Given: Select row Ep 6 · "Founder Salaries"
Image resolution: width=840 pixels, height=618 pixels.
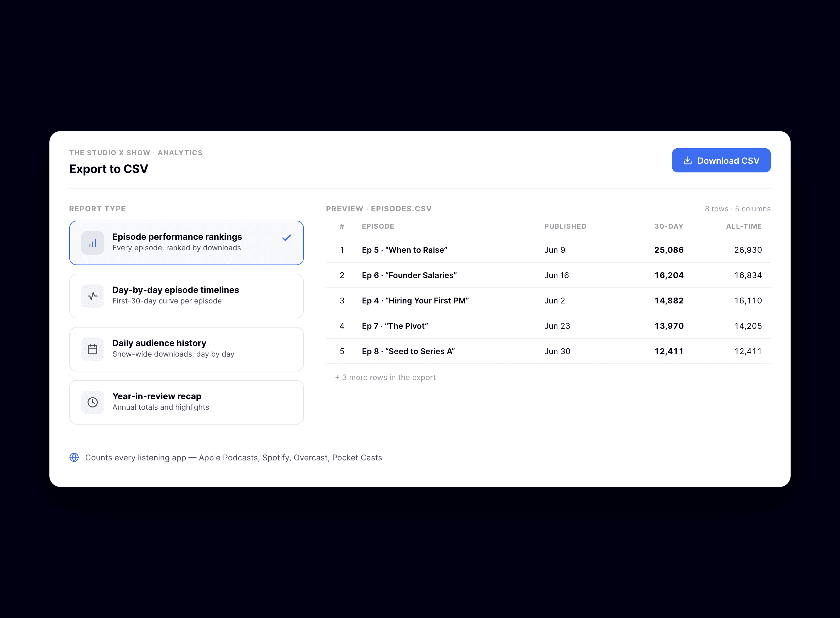Looking at the screenshot, I should click(548, 275).
